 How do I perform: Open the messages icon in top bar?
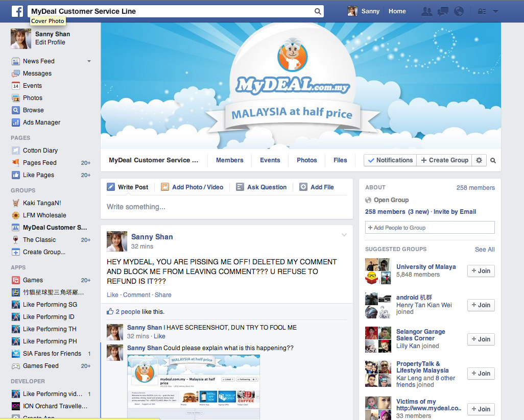443,11
